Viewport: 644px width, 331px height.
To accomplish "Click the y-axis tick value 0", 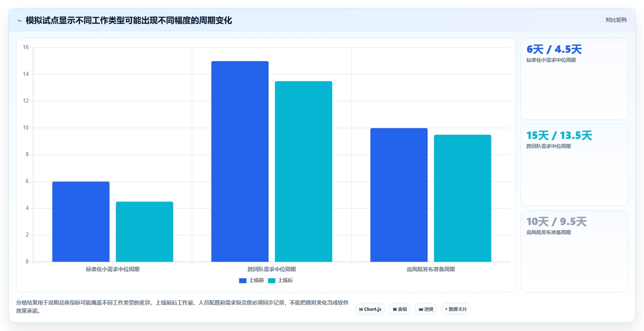I will pos(27,262).
